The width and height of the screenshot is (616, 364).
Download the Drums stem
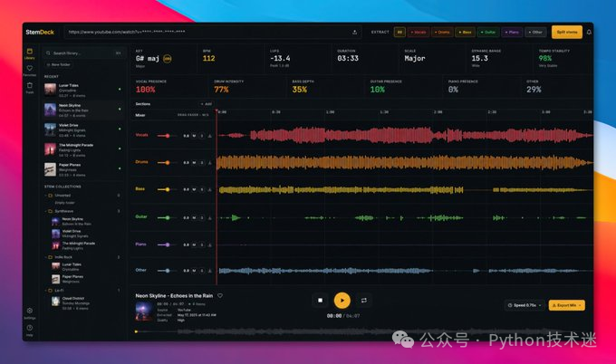[210, 162]
